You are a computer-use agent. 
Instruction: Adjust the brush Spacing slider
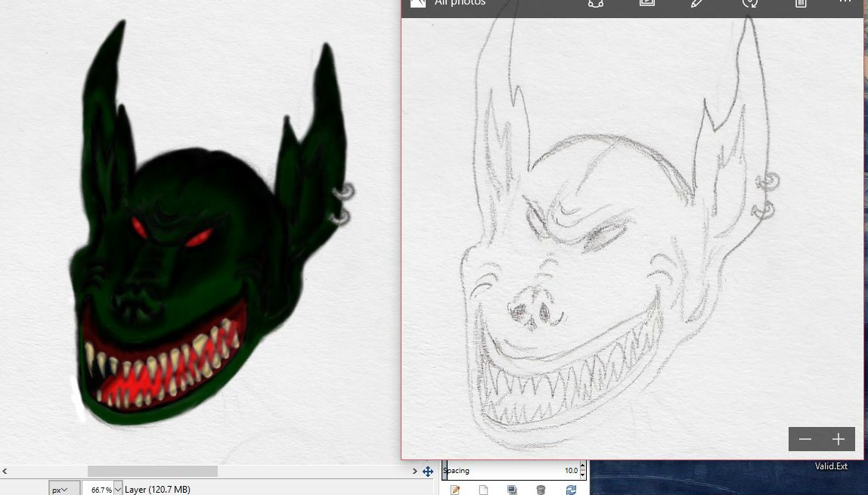(507, 471)
